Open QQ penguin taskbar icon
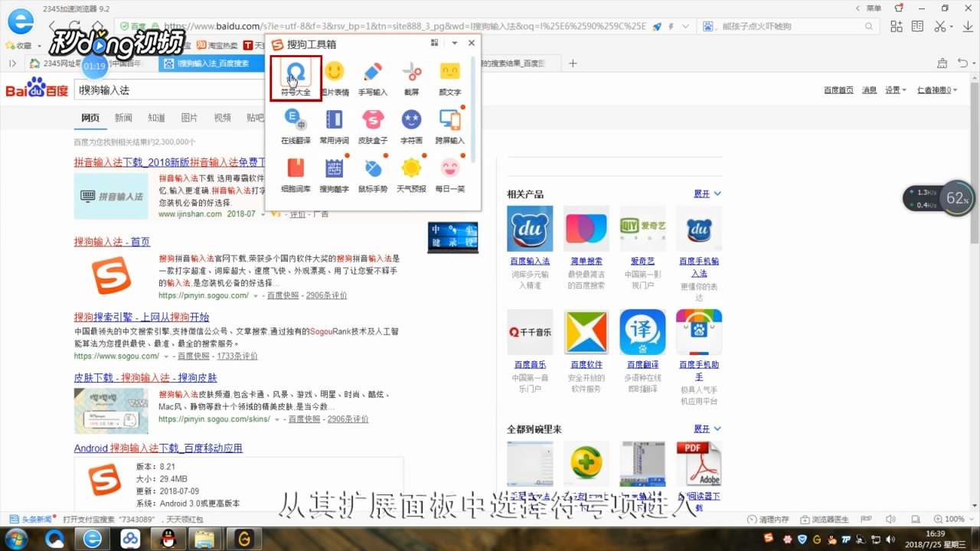This screenshot has height=551, width=980. tap(168, 539)
